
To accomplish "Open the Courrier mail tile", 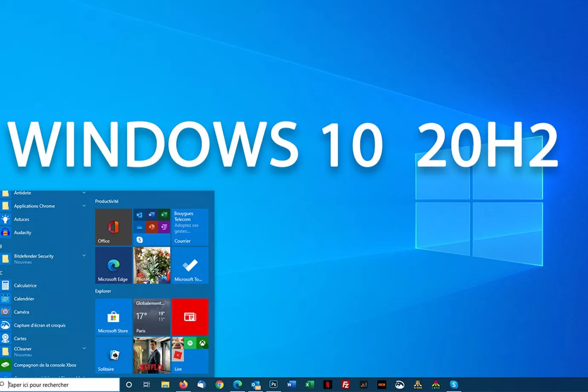I will coord(190,227).
